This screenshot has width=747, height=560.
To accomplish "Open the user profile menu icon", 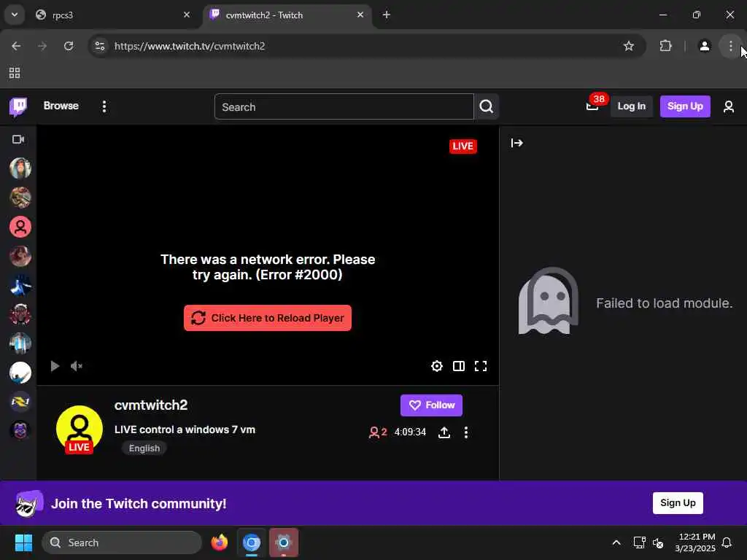I will tap(729, 106).
